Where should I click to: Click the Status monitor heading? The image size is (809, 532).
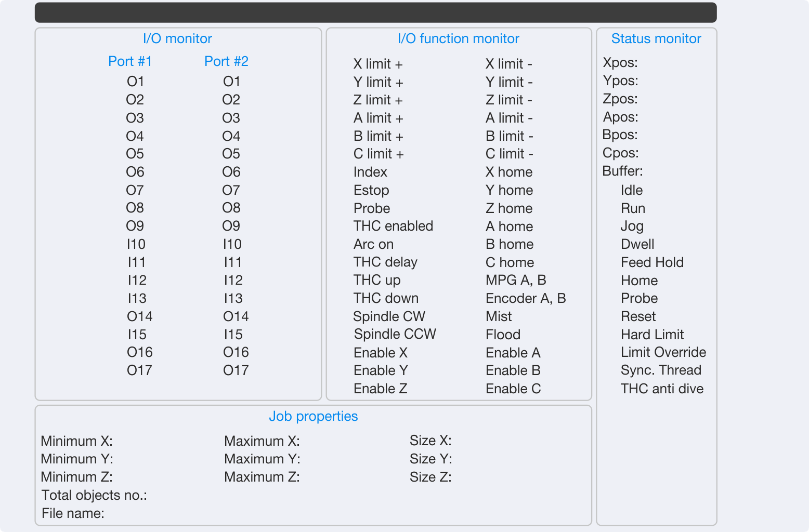pyautogui.click(x=656, y=38)
